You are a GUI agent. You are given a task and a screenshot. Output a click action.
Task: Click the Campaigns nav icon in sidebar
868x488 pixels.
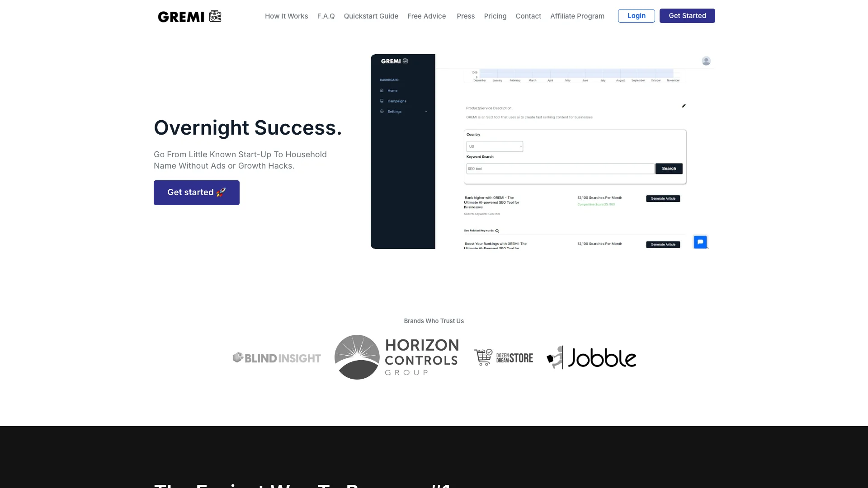click(x=382, y=101)
